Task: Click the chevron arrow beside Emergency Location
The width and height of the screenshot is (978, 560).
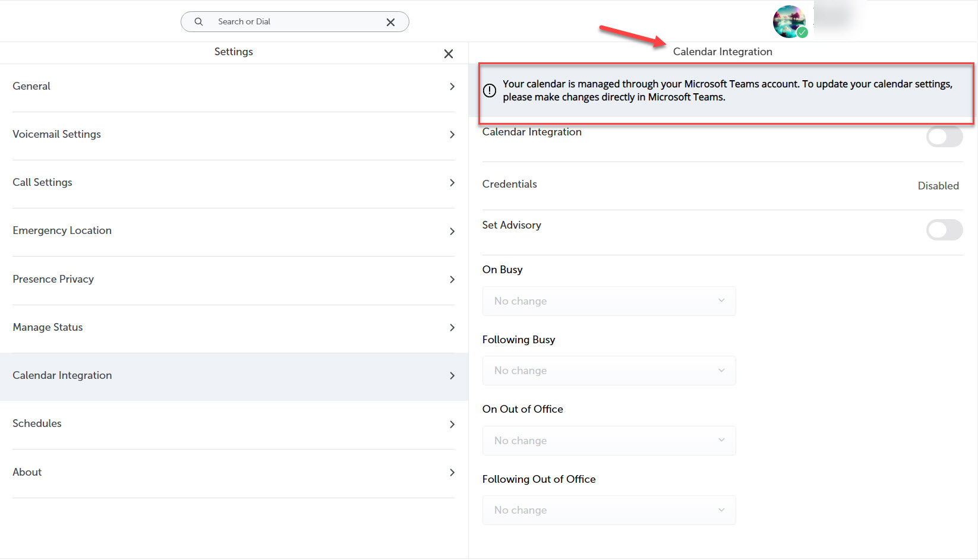Action: coord(452,231)
